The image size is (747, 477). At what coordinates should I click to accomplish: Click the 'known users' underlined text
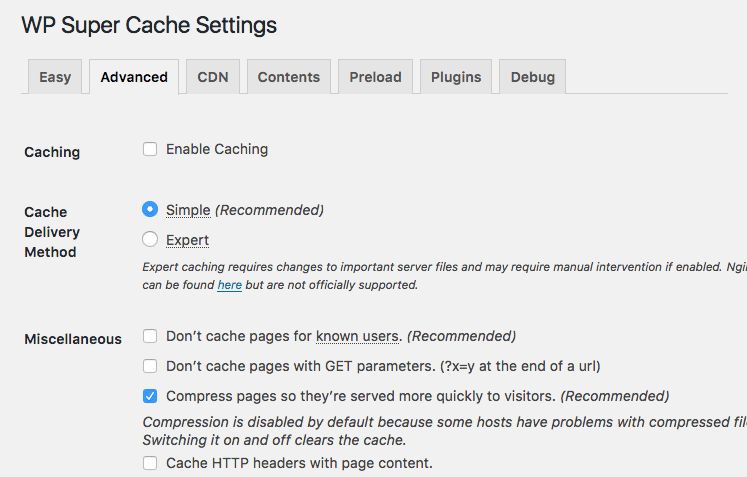(358, 336)
